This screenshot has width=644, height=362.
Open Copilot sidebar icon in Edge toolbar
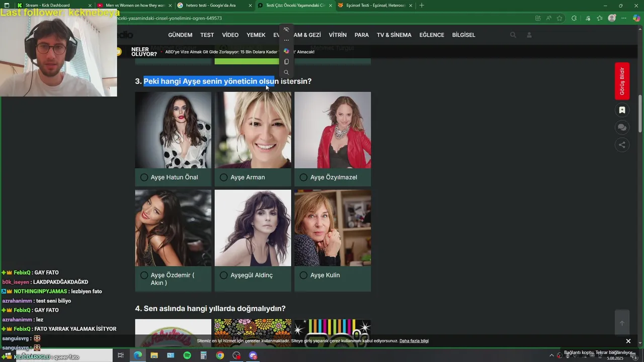pyautogui.click(x=637, y=18)
